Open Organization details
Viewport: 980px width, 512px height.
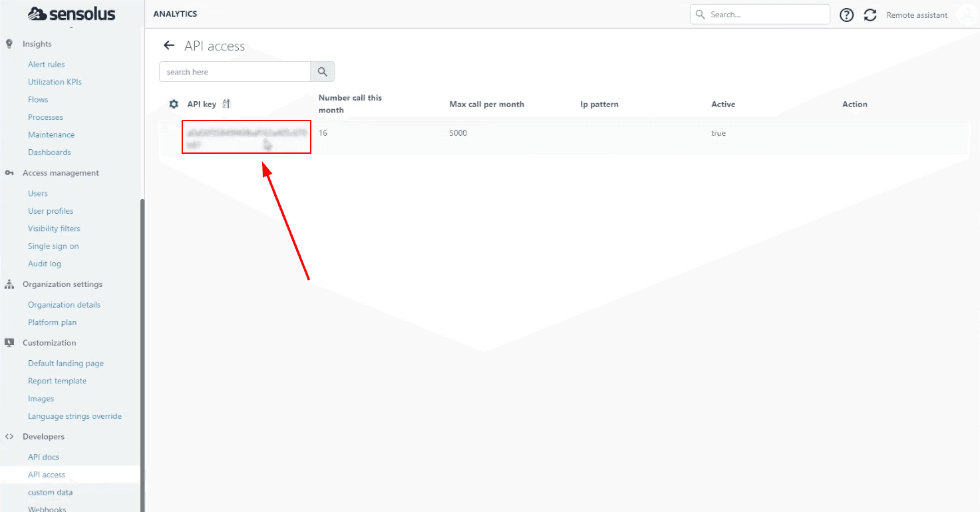click(x=64, y=305)
